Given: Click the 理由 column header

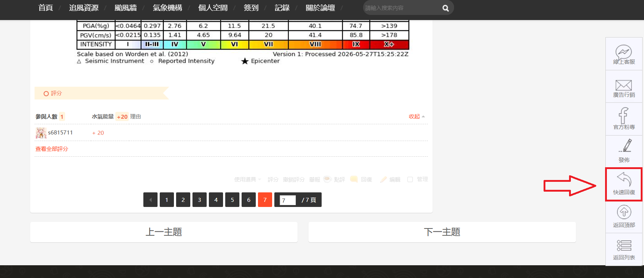Looking at the screenshot, I should 135,117.
